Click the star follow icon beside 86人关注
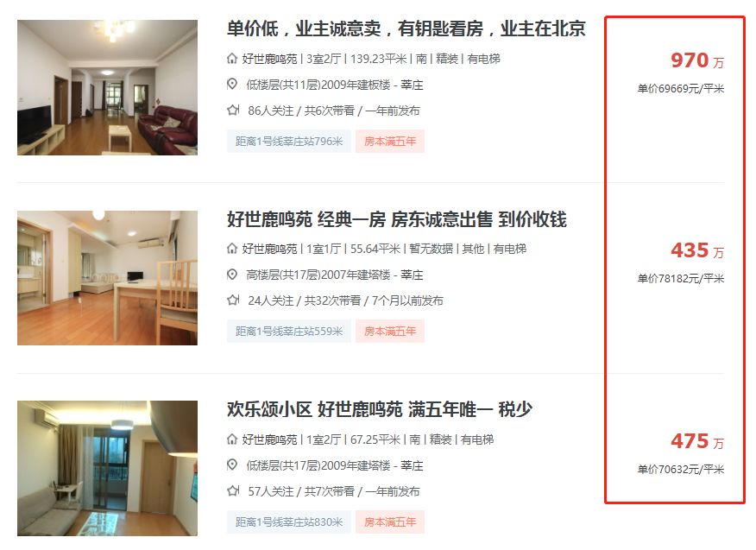The height and width of the screenshot is (550, 756). click(x=233, y=111)
